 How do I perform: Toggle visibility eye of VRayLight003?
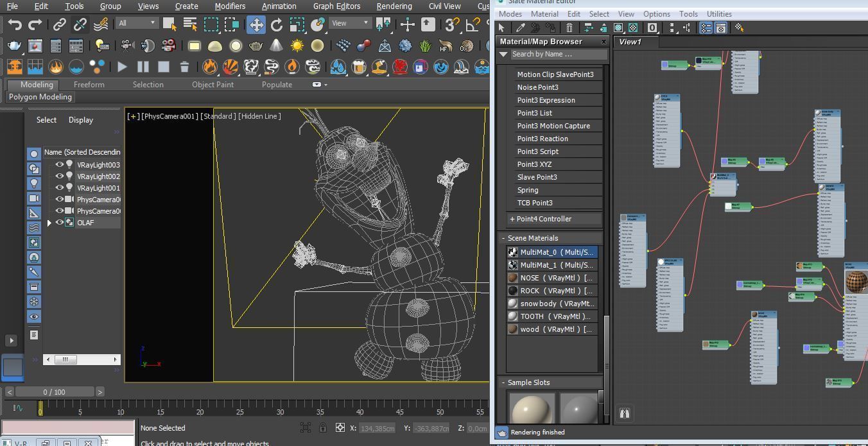[60, 165]
